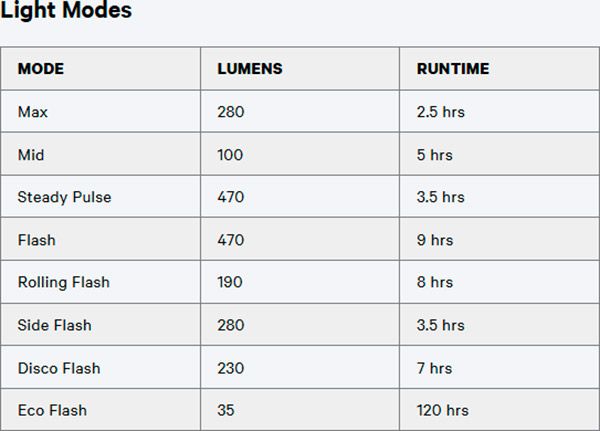Select the Disco Flash row label
This screenshot has height=431, width=600.
pyautogui.click(x=59, y=369)
